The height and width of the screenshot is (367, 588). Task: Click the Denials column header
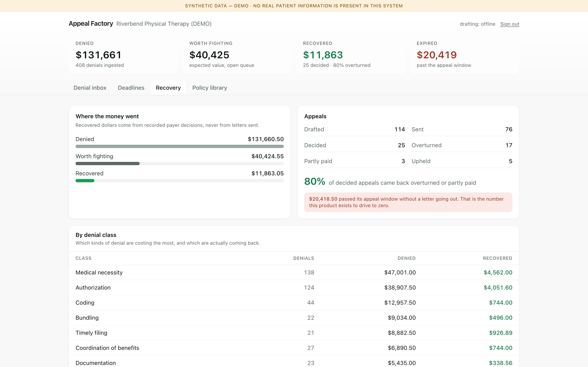click(303, 258)
